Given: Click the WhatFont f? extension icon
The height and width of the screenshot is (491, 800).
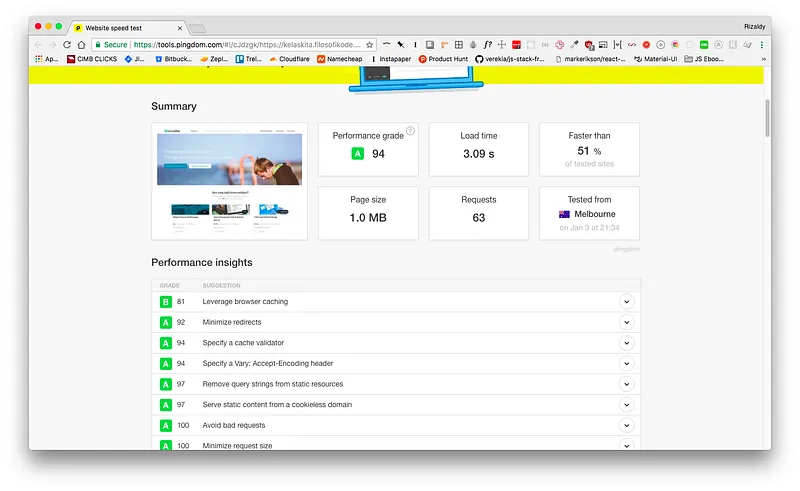Looking at the screenshot, I should (487, 45).
